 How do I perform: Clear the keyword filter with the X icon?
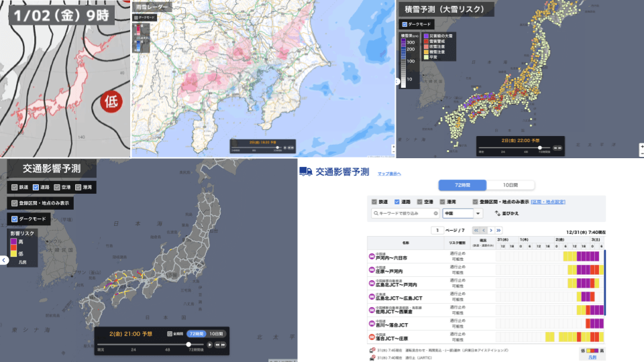435,213
